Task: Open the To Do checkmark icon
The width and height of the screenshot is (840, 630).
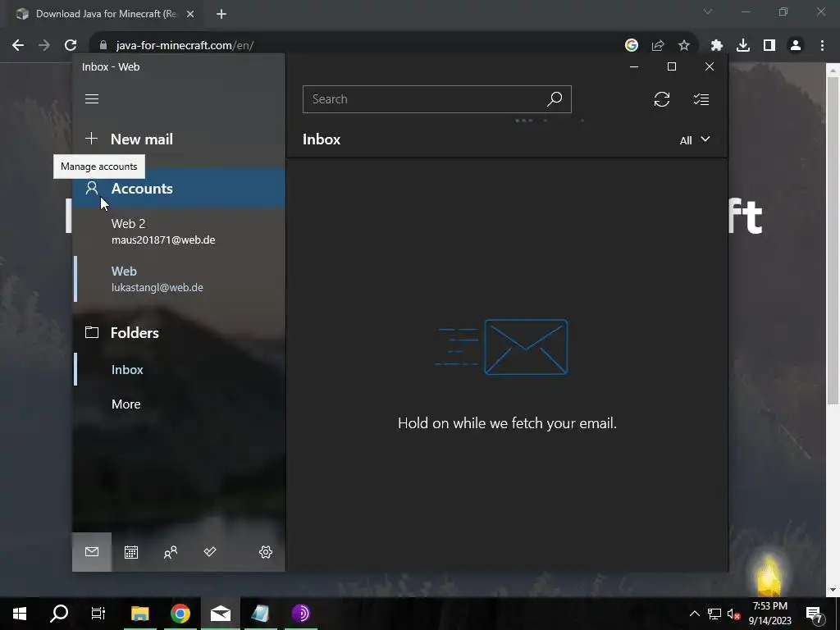Action: tap(210, 552)
